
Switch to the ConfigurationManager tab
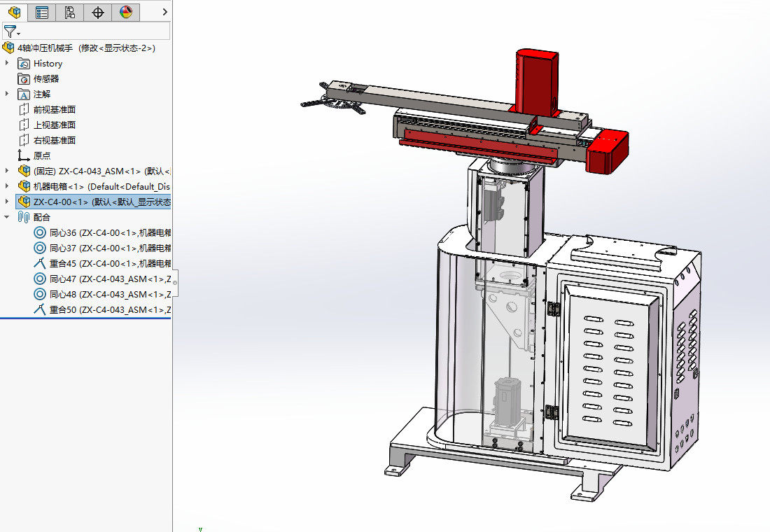click(70, 13)
